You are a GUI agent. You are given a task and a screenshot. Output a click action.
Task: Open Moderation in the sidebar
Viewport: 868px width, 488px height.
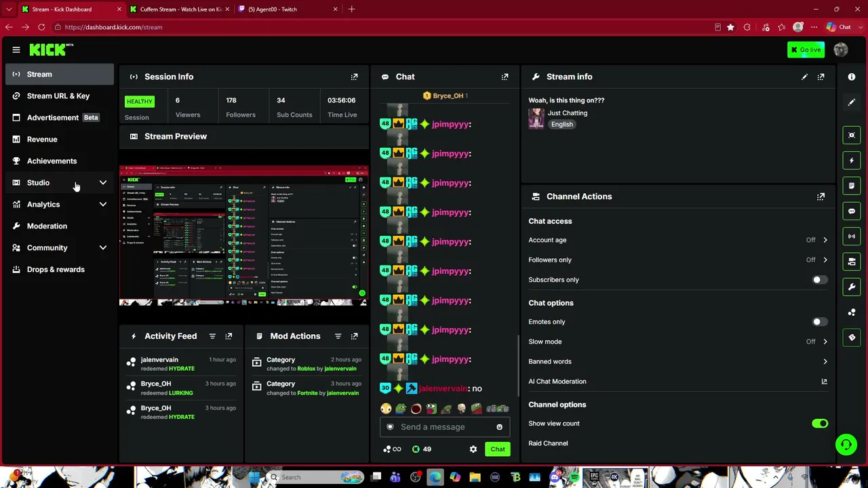coord(60,226)
